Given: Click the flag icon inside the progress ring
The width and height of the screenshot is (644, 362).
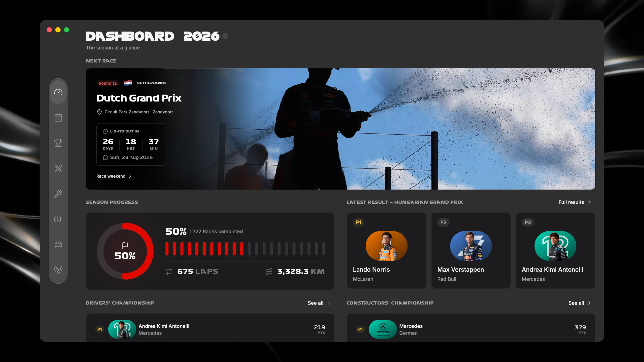Looking at the screenshot, I should tap(125, 245).
